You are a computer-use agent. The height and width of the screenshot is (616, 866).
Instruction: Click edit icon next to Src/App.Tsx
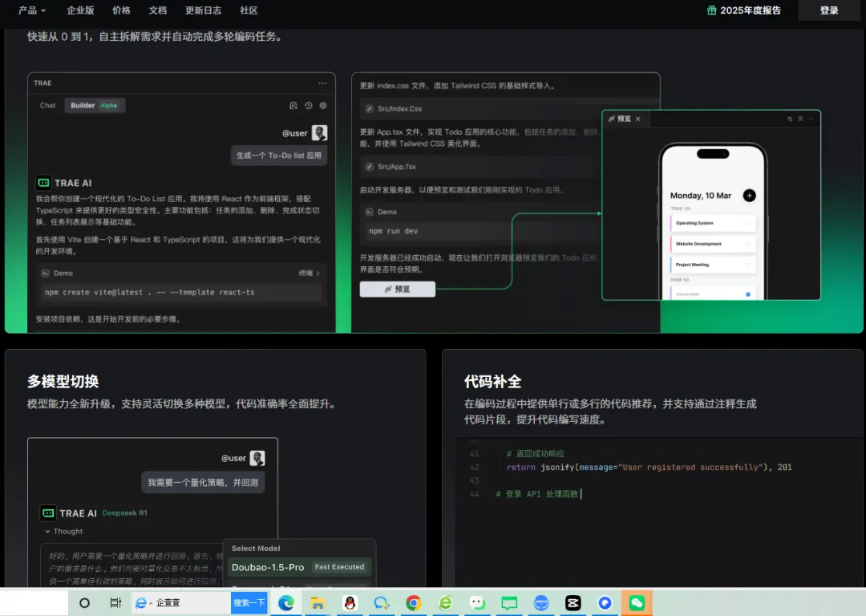click(x=370, y=167)
